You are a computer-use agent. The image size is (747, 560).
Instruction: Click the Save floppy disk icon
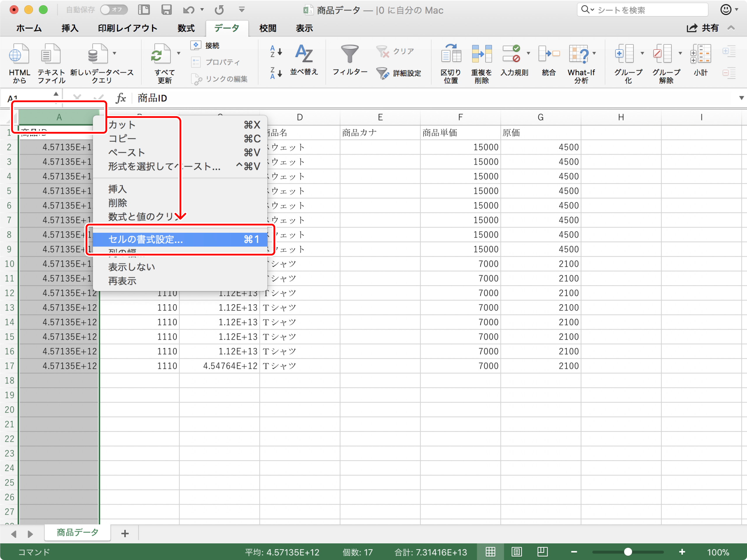pos(166,10)
